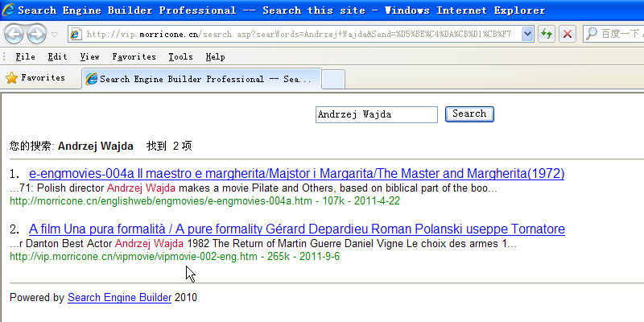Screen dimensions: 644x322
Task: Click the browser Back arrow button
Action: pos(14,35)
